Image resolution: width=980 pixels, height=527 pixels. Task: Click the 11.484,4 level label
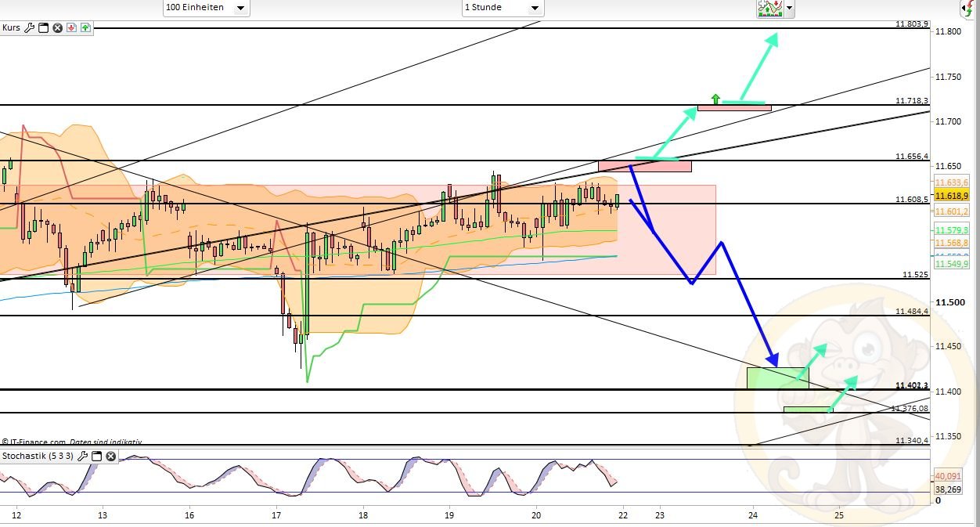pos(912,312)
